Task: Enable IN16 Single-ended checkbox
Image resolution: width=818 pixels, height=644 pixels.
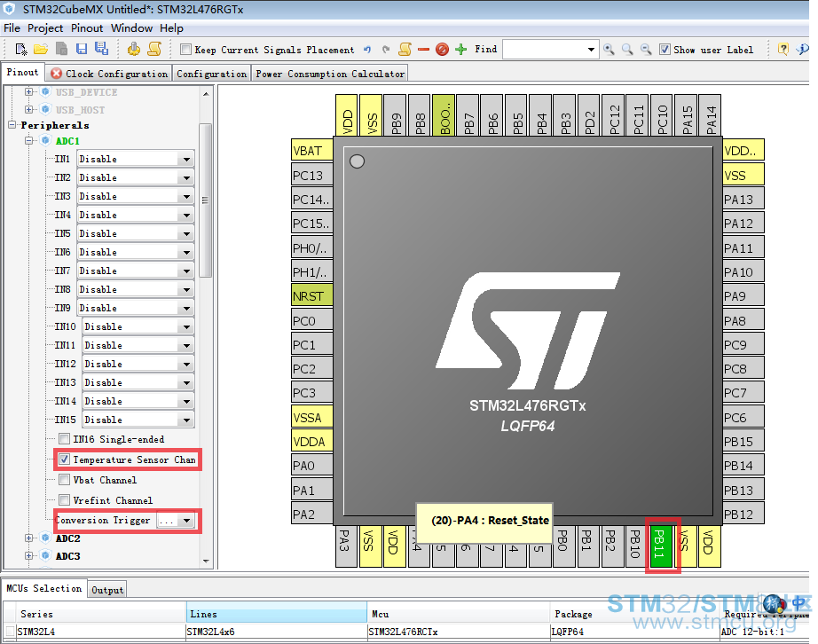Action: tap(64, 439)
